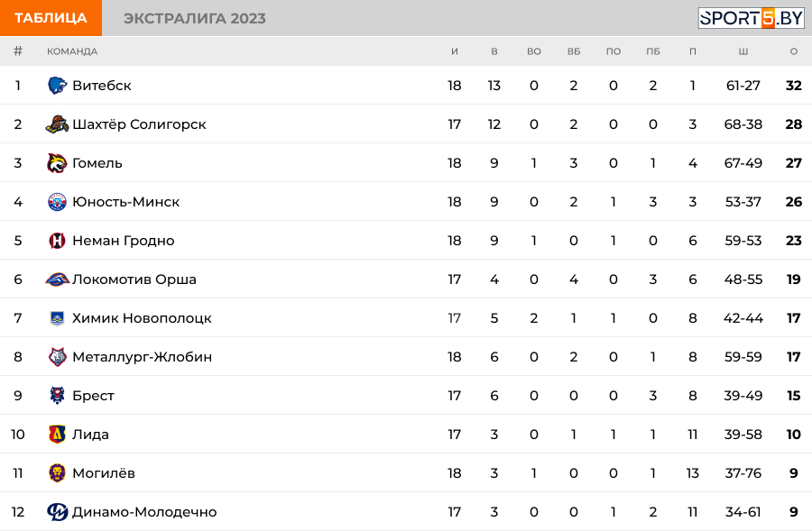Switch to the ТАБЛИЦА tab
The image size is (812, 531).
click(51, 18)
